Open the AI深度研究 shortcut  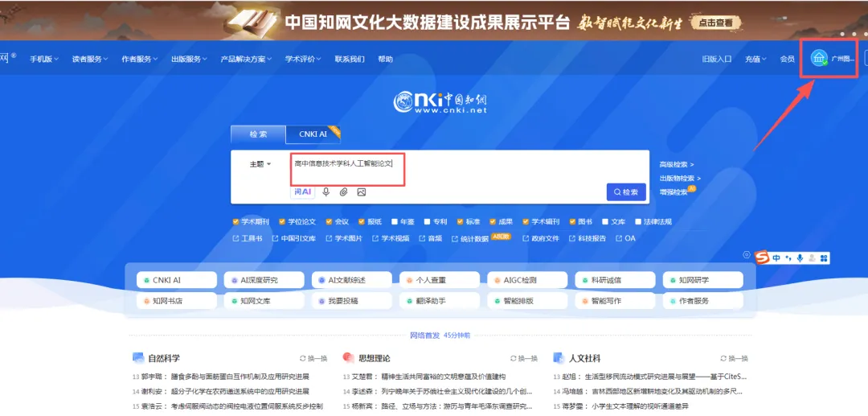[264, 280]
